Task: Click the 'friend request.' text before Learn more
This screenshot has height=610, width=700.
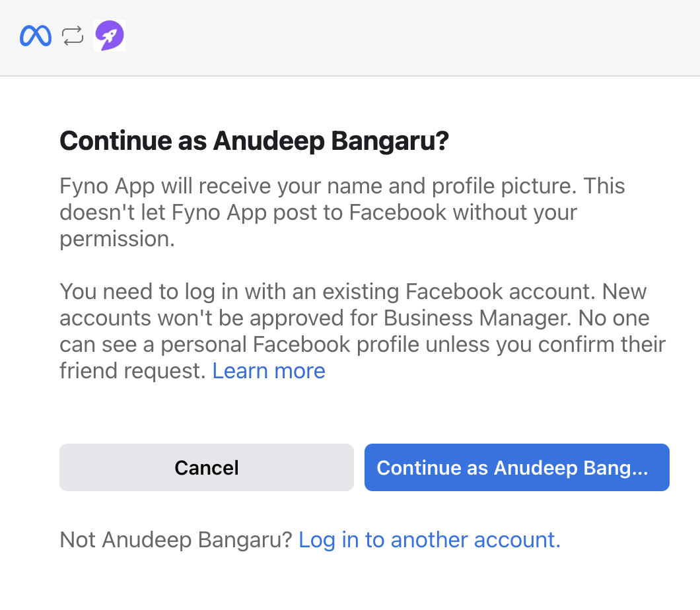Action: click(x=133, y=371)
